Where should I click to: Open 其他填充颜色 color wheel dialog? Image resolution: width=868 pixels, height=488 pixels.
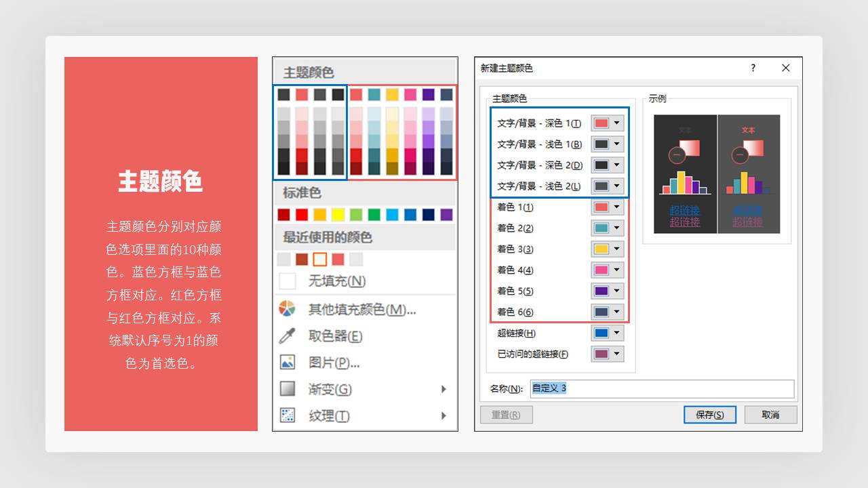point(288,310)
